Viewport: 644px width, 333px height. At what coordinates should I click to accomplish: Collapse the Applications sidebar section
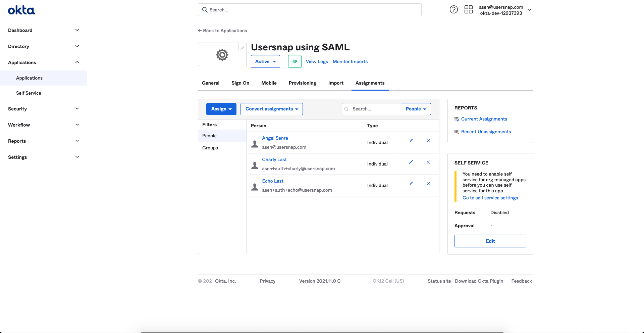pos(43,62)
